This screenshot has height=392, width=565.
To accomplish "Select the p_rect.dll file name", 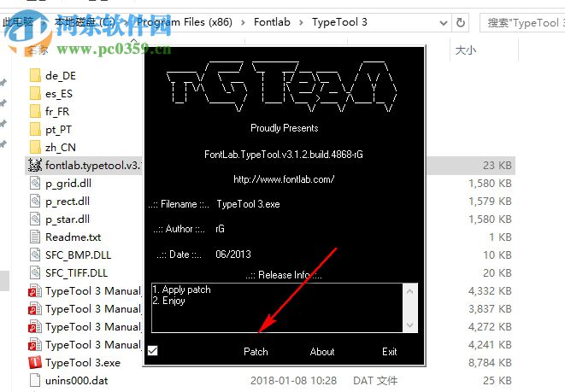I will coord(68,202).
